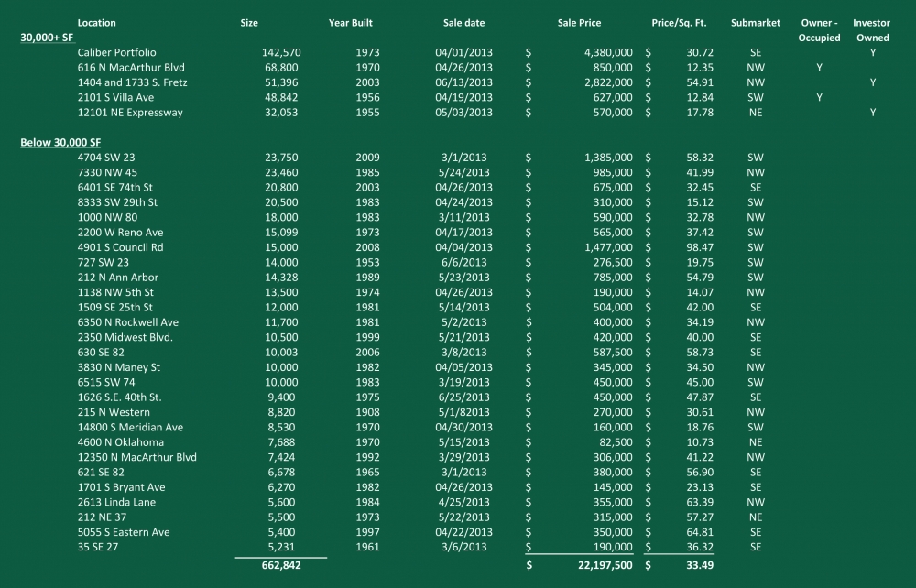Select the 2350 Midwest Blvd. cell
Image resolution: width=916 pixels, height=588 pixels.
(125, 337)
